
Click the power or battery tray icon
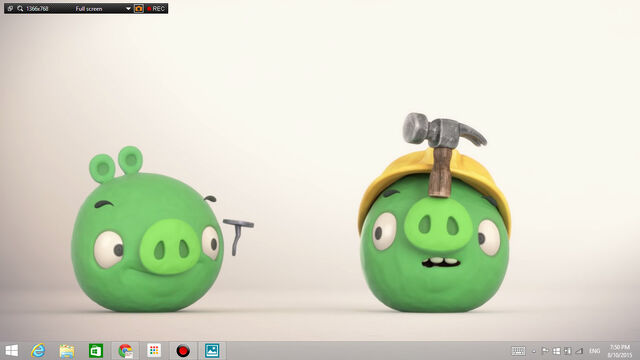pyautogui.click(x=567, y=351)
